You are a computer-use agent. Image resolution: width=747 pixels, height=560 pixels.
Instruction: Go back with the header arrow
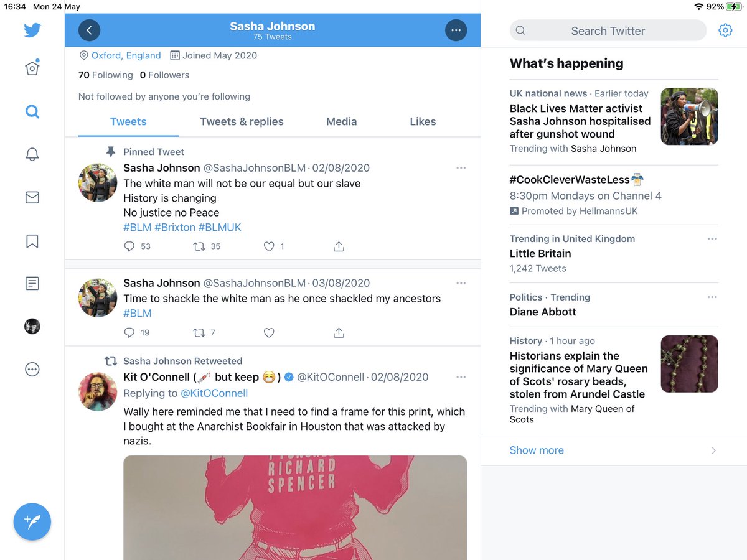[89, 30]
